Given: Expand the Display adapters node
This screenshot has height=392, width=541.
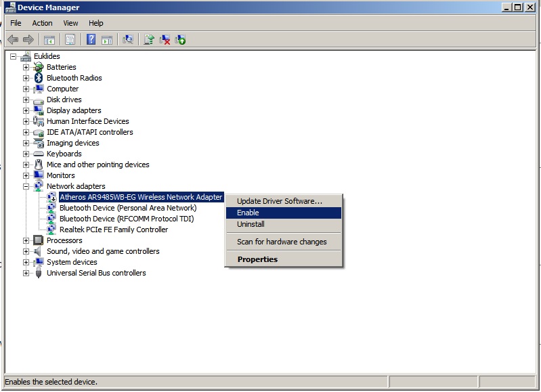Looking at the screenshot, I should [x=26, y=110].
